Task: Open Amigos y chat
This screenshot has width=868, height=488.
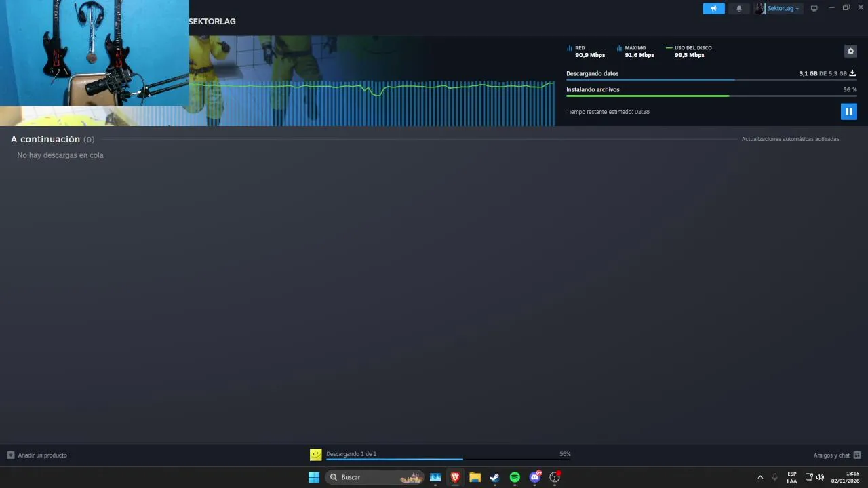Action: [x=831, y=455]
